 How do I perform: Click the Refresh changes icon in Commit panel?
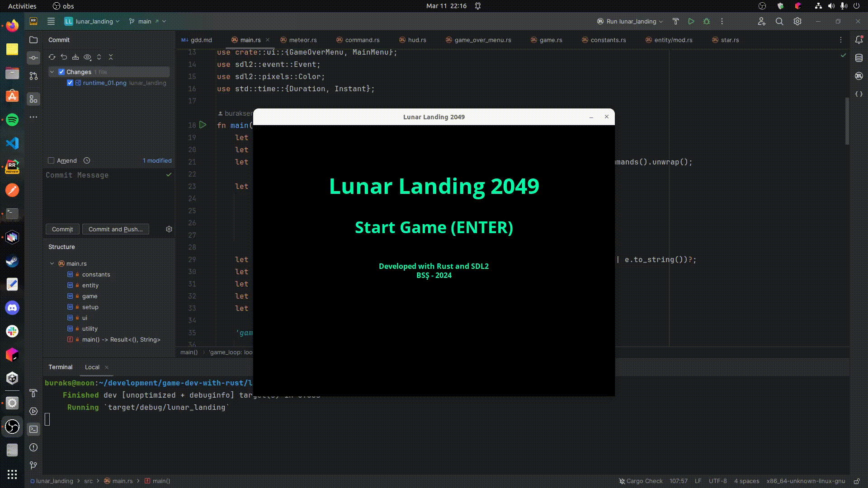[x=52, y=57]
